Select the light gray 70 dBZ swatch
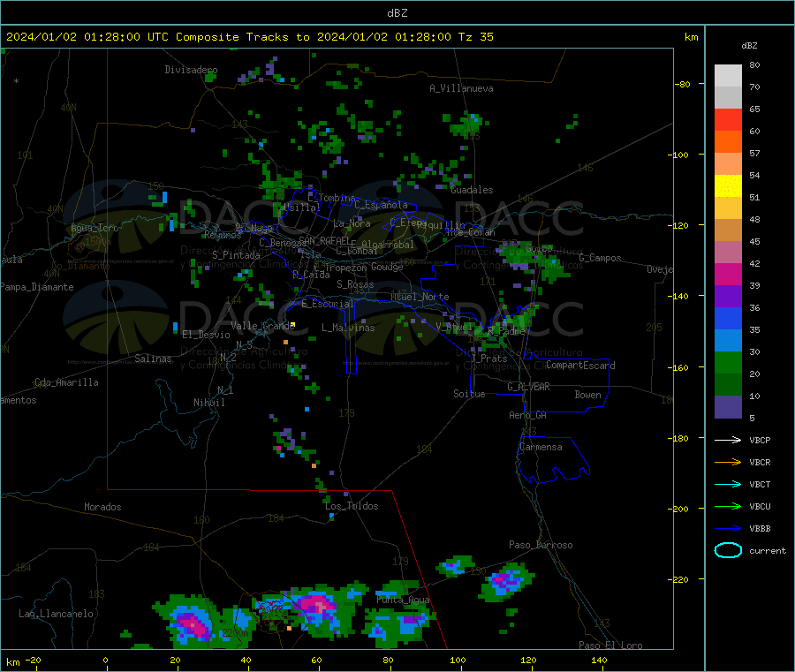795x672 pixels. [x=728, y=76]
